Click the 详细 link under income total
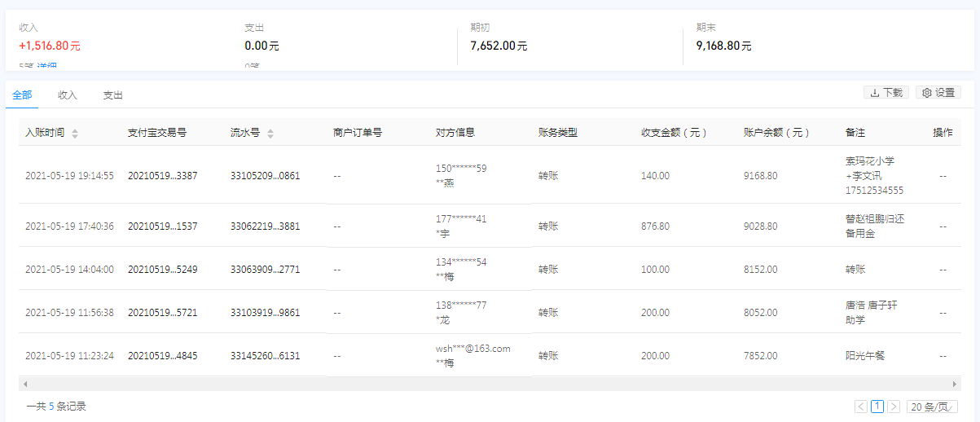 click(46, 67)
